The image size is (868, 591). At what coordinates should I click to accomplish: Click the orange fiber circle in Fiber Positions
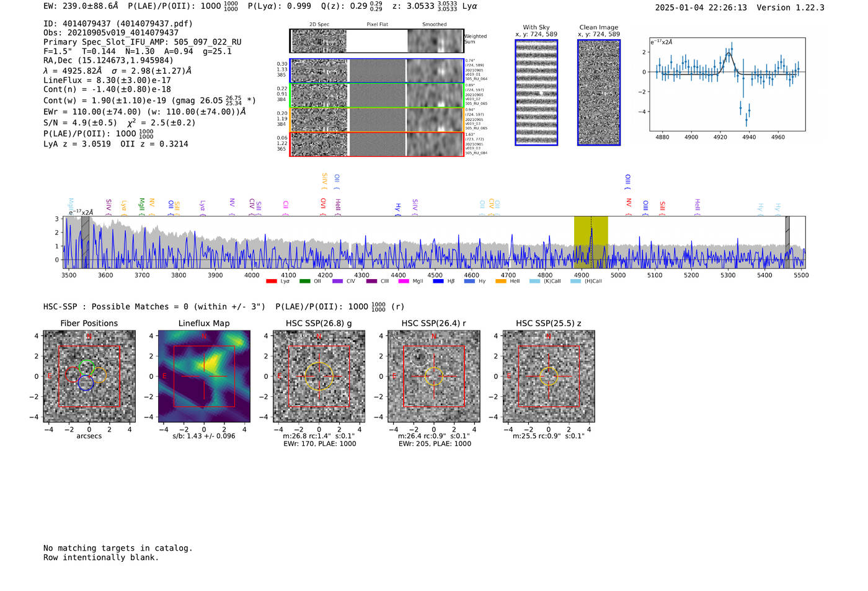point(99,375)
